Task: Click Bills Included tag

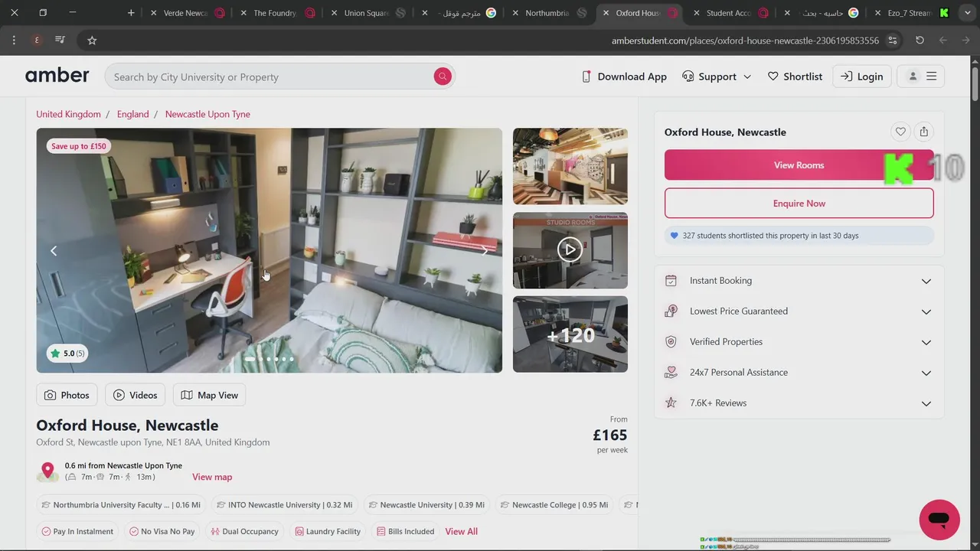Action: click(405, 531)
